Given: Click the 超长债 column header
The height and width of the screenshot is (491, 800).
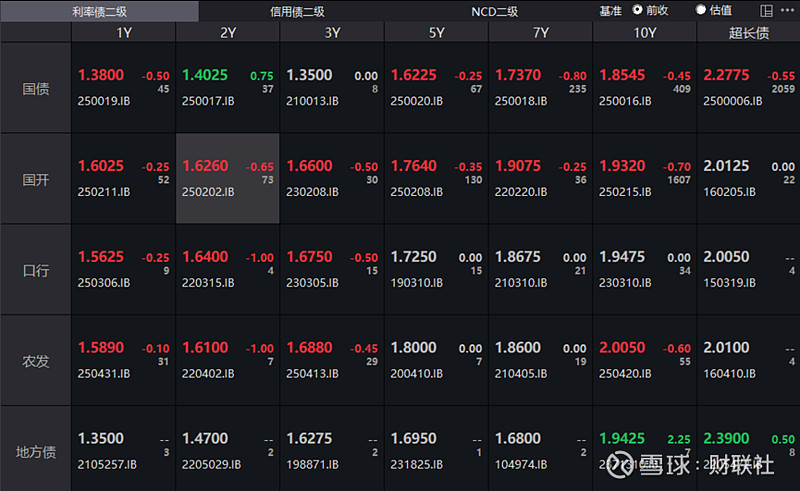Looking at the screenshot, I should [x=748, y=32].
